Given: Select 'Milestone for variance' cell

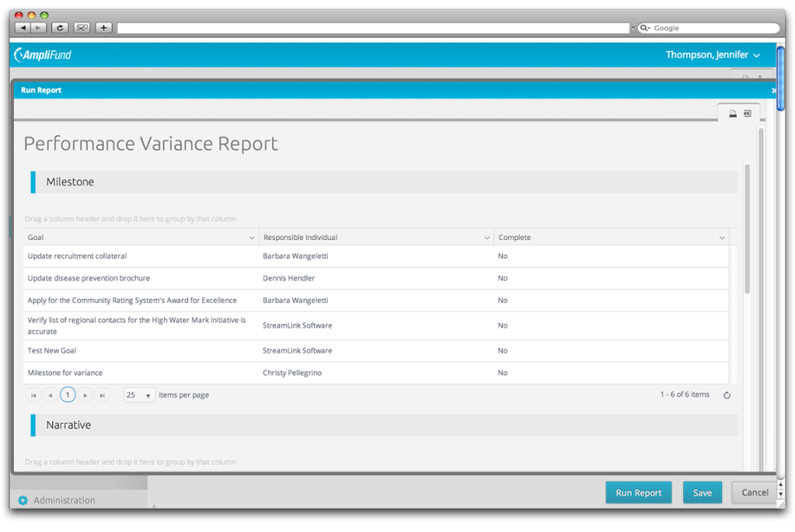Looking at the screenshot, I should tap(141, 373).
